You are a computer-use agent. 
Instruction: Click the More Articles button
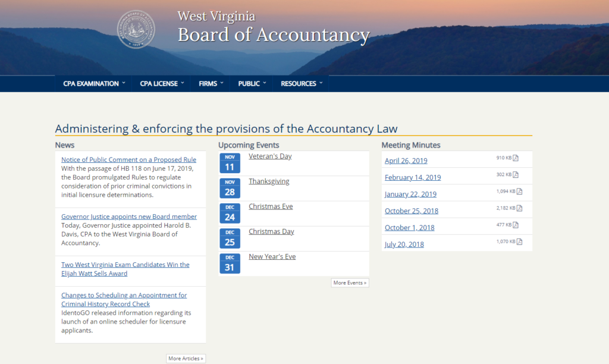(186, 358)
